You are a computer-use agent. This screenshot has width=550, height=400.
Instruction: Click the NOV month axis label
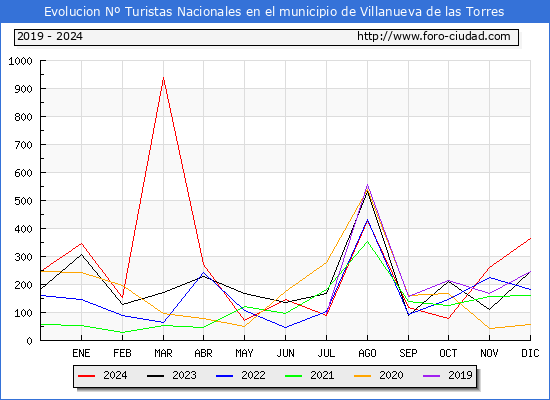pyautogui.click(x=489, y=353)
